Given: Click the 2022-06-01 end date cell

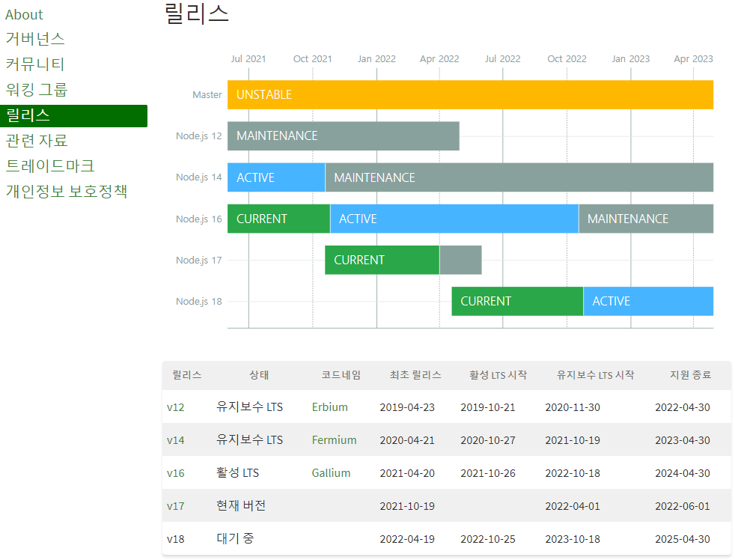Looking at the screenshot, I should coord(682,506).
